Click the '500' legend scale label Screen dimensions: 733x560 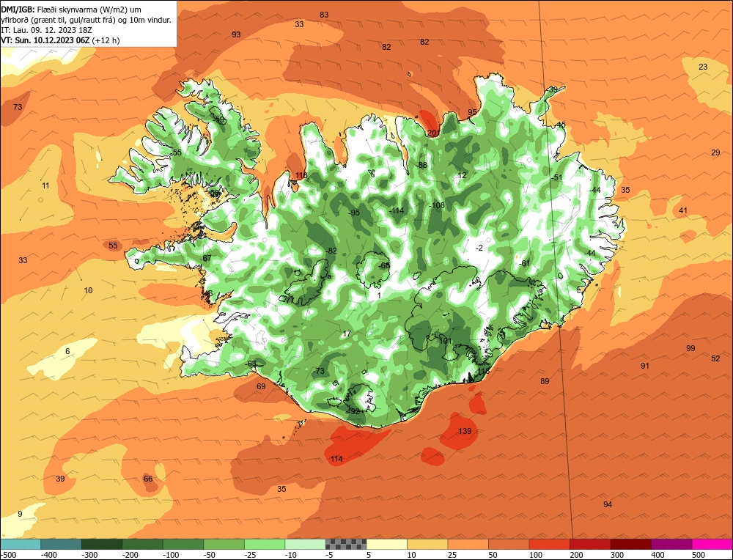[x=699, y=555]
